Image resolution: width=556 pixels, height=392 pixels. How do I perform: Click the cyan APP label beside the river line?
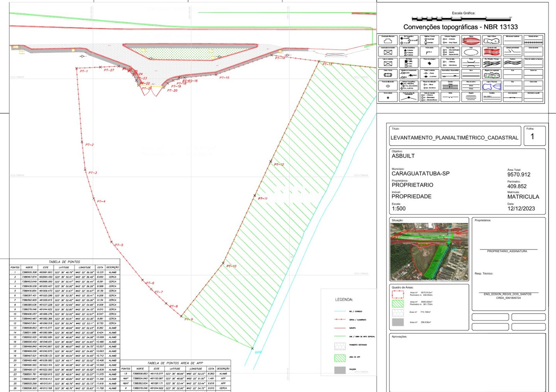click(x=258, y=352)
